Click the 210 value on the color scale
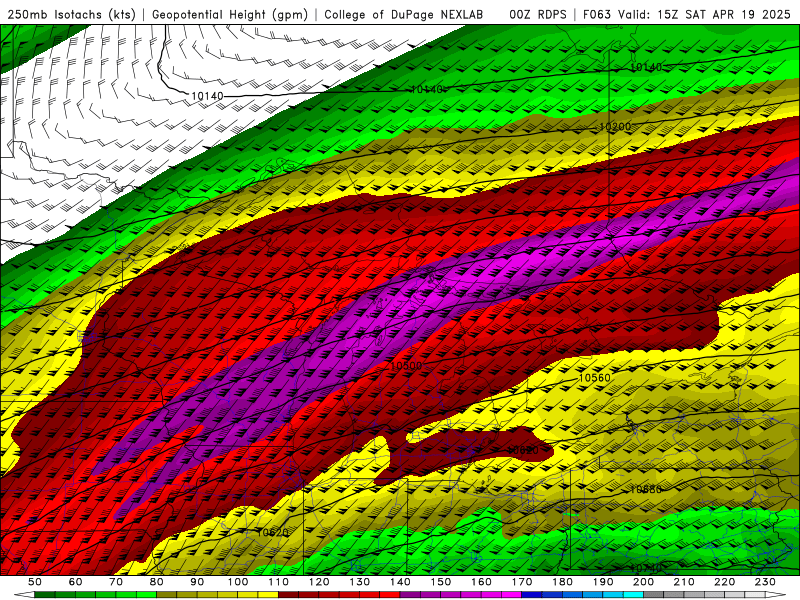Viewport: 800px width, 600px height. [684, 582]
